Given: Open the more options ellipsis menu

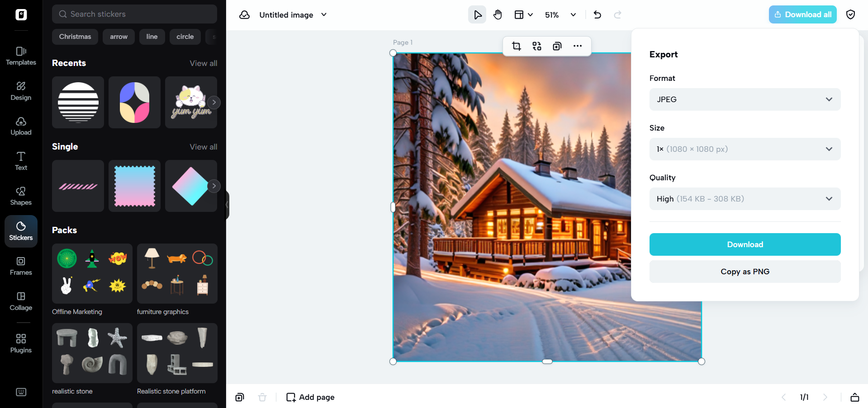Looking at the screenshot, I should 578,46.
